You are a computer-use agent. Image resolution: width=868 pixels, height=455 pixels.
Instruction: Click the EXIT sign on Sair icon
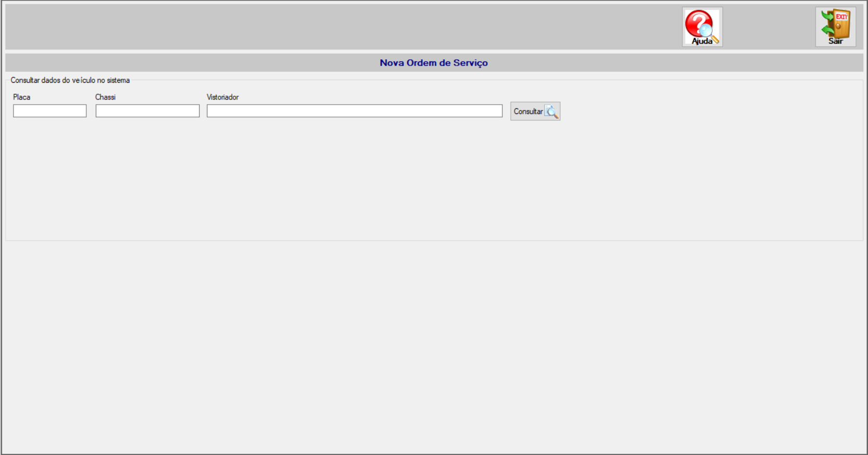point(841,17)
